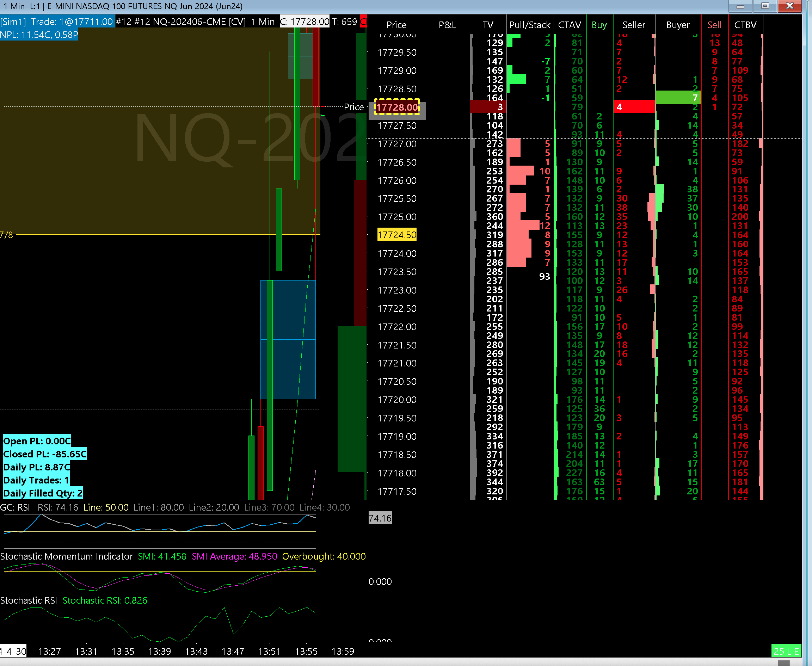Click the CTAV column header
This screenshot has height=666, width=812.
tap(569, 25)
